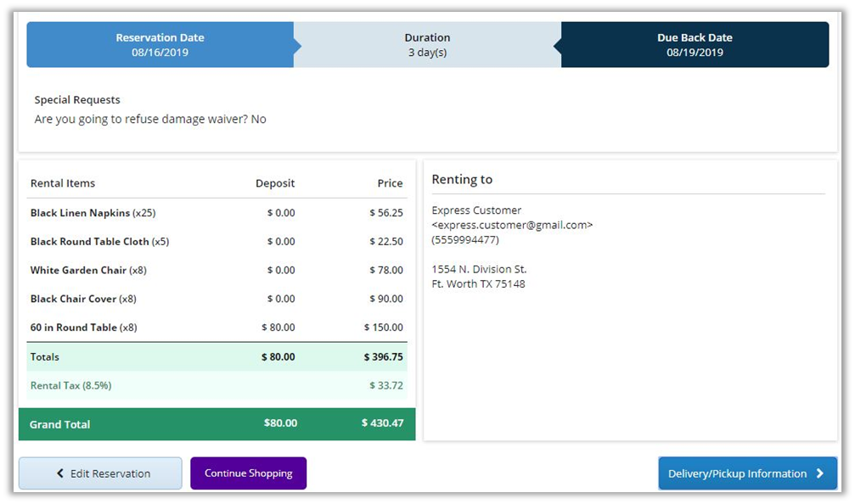855x504 pixels.
Task: Click the Renting to heading
Action: (x=462, y=180)
